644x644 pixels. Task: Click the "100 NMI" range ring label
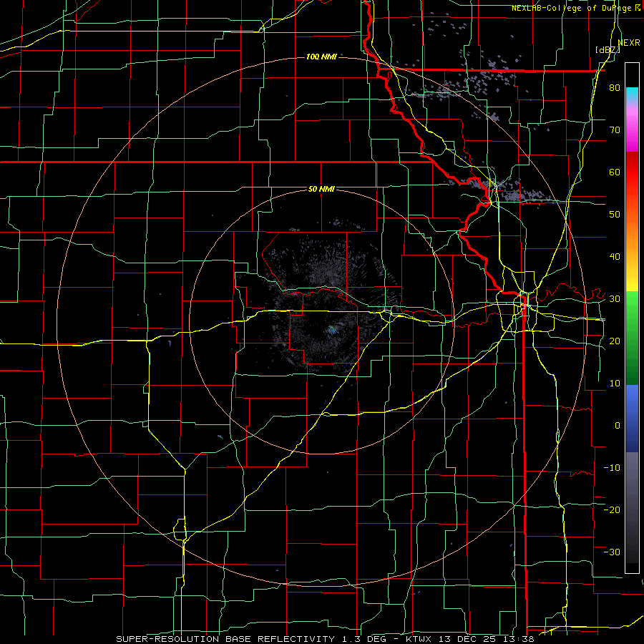point(321,57)
